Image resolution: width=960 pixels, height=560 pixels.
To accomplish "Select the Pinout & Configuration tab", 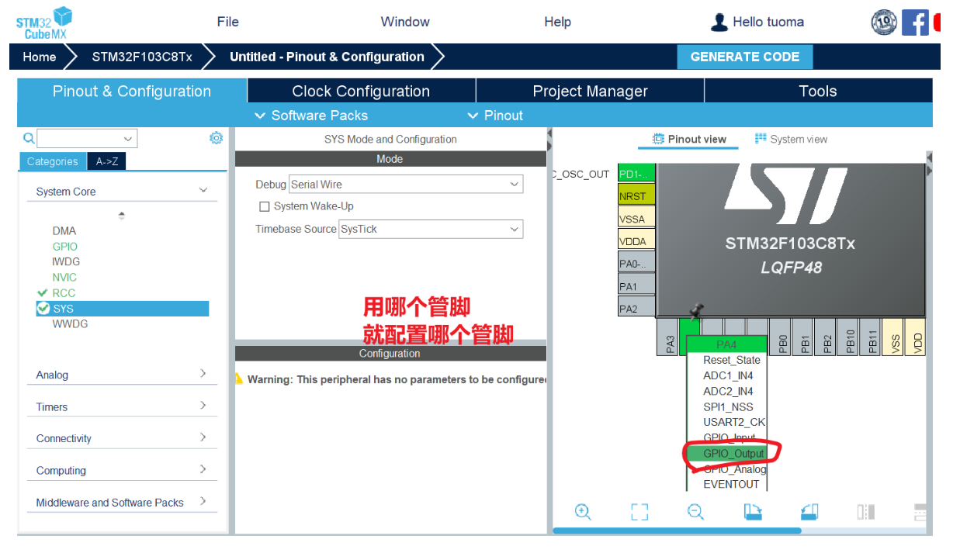I will tap(132, 91).
